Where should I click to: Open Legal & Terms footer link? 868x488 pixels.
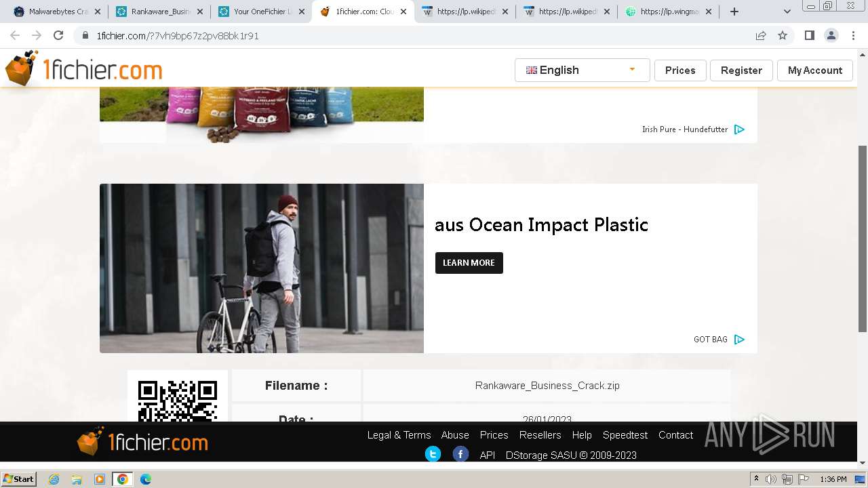tap(399, 435)
